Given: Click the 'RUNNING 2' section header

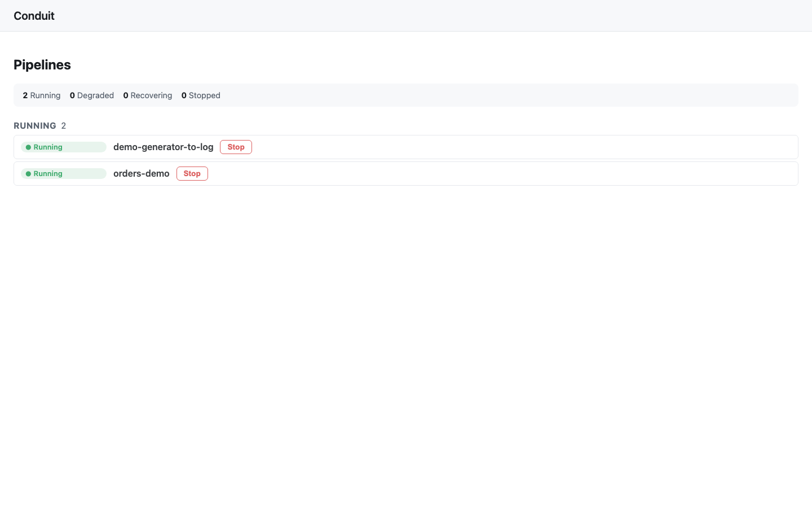Looking at the screenshot, I should coord(40,126).
